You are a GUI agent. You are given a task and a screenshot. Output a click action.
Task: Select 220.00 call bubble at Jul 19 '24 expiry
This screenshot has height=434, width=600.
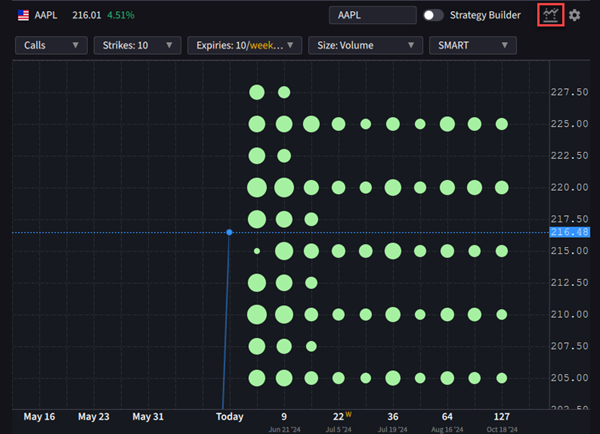(x=393, y=188)
